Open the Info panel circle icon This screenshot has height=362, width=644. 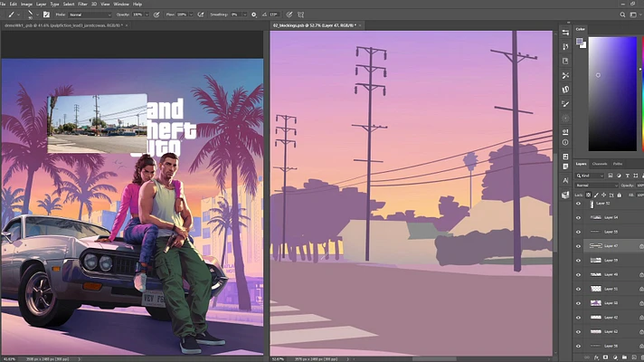point(565,142)
